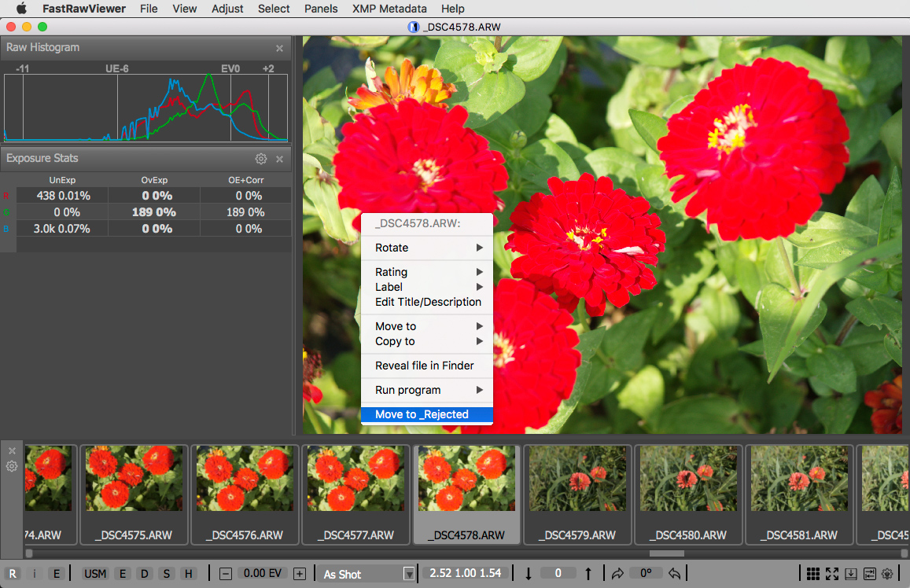
Task: Select the _DSC4579.ARW thumbnail
Action: tap(577, 494)
